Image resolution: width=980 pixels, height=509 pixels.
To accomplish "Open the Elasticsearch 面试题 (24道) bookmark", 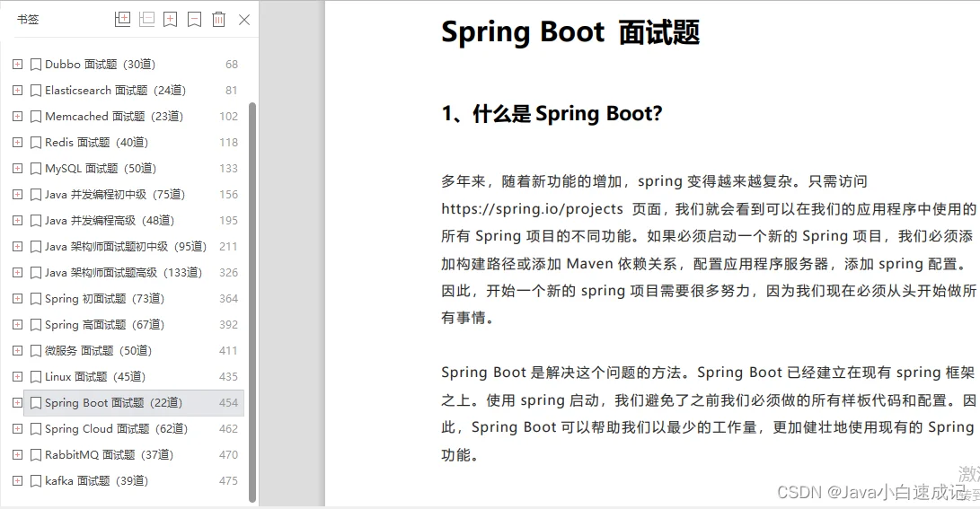I will (x=116, y=91).
